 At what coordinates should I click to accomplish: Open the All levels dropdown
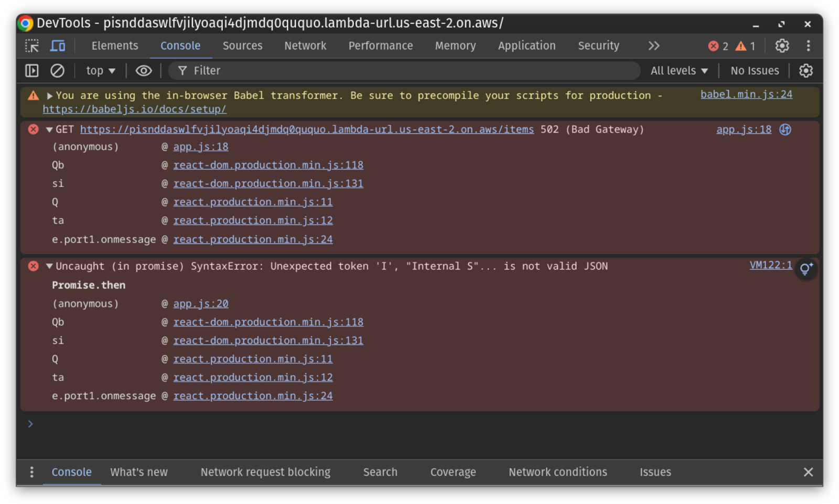679,71
